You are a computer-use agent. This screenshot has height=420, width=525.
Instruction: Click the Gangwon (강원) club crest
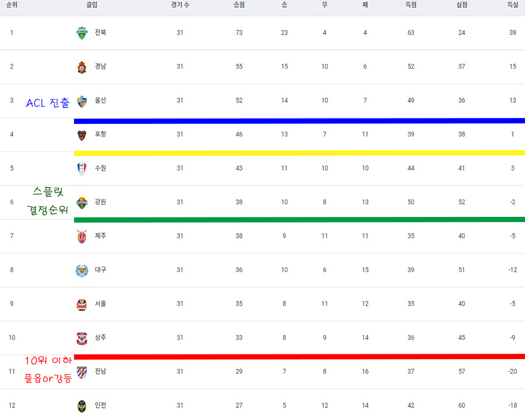82,203
